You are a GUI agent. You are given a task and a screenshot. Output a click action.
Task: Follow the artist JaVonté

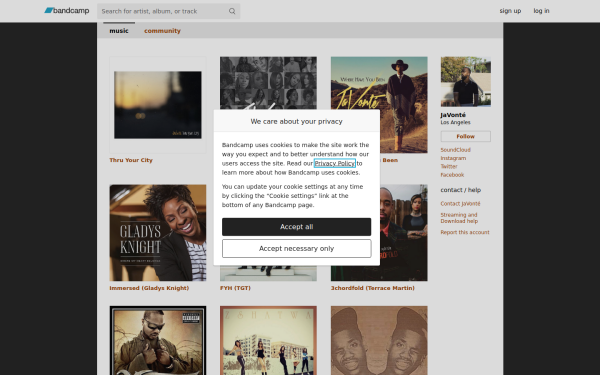coord(466,136)
